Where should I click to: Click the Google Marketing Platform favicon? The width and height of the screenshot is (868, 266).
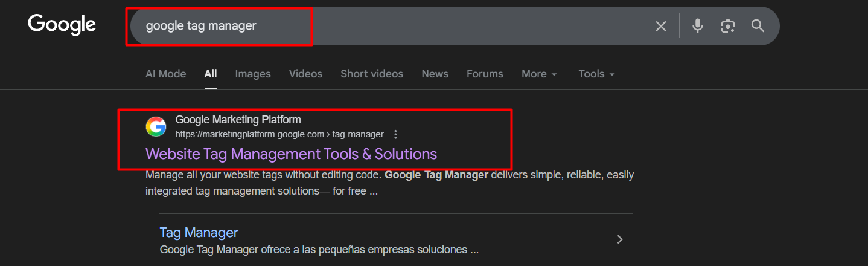(156, 127)
